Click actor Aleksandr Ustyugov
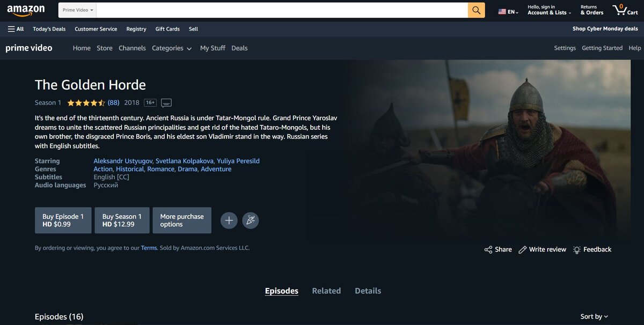The height and width of the screenshot is (325, 644). click(x=123, y=161)
